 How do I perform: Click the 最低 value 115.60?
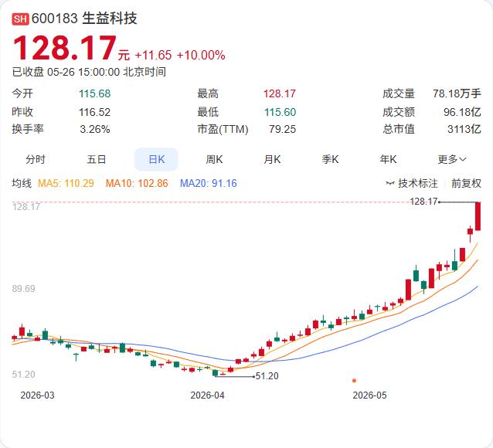[280, 112]
